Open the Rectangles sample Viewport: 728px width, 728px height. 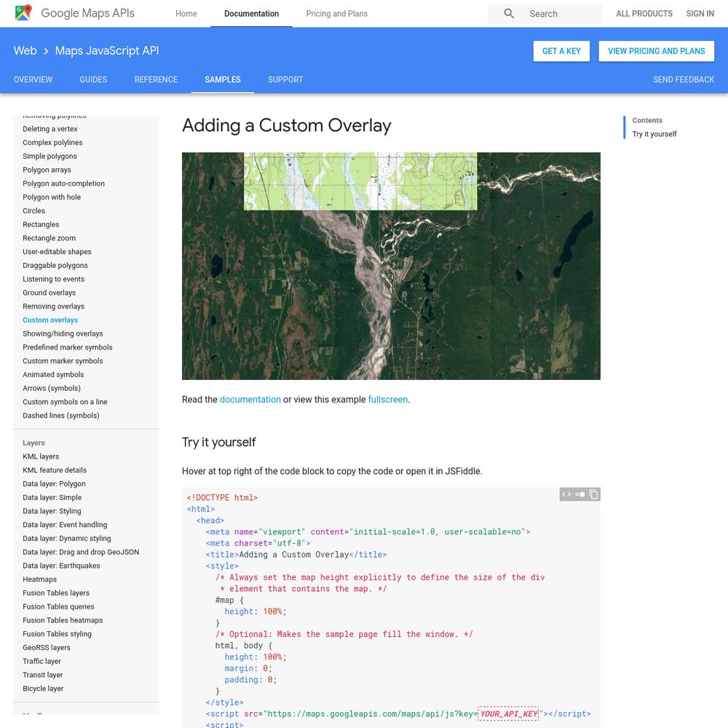pyautogui.click(x=41, y=224)
